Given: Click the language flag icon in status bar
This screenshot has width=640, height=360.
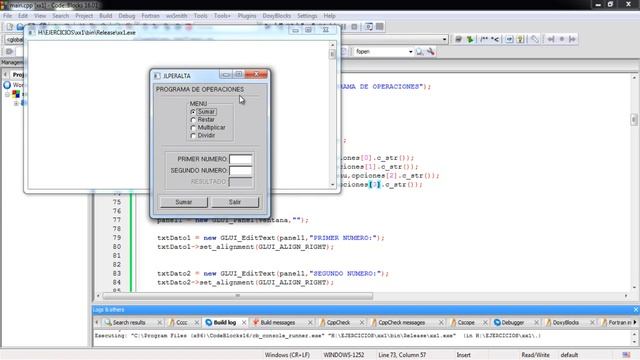Looking at the screenshot, I should point(626,355).
